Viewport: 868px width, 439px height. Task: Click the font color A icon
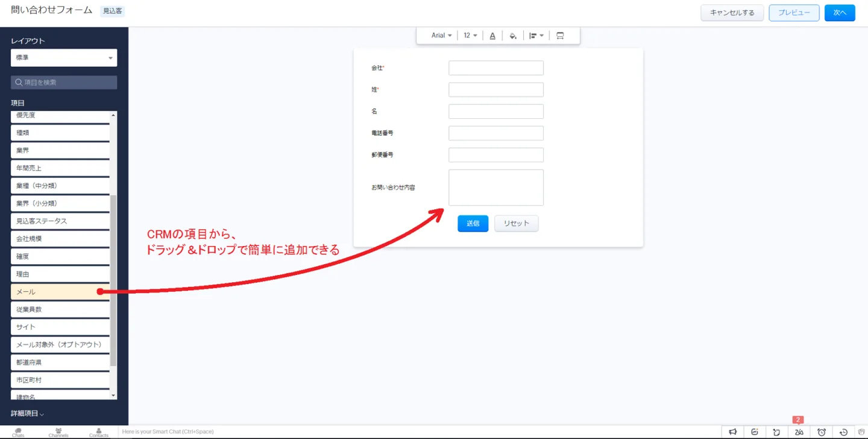pos(492,36)
